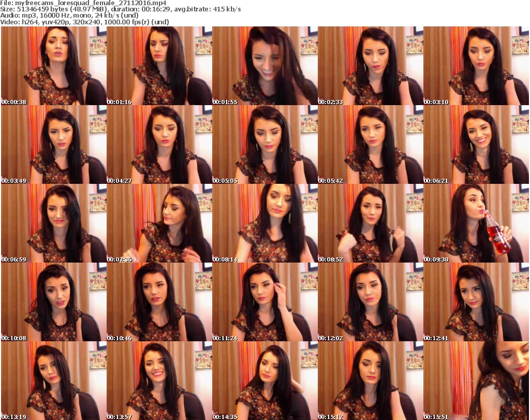530x420 pixels.
Task: Select the thumbnail frame at 00:03:10
Action: pyautogui.click(x=476, y=66)
